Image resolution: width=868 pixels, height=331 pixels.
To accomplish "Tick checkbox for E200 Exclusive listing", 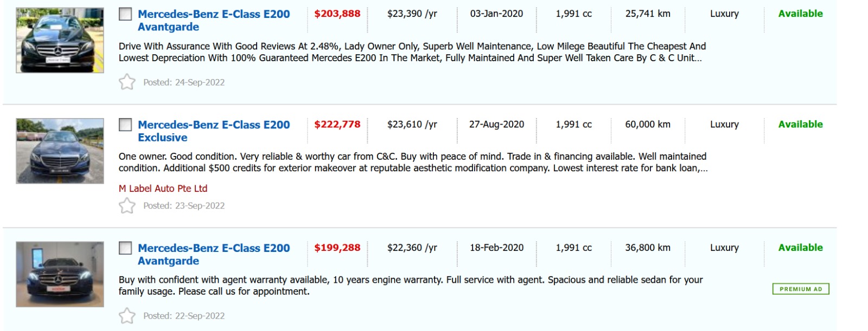I will [x=125, y=125].
